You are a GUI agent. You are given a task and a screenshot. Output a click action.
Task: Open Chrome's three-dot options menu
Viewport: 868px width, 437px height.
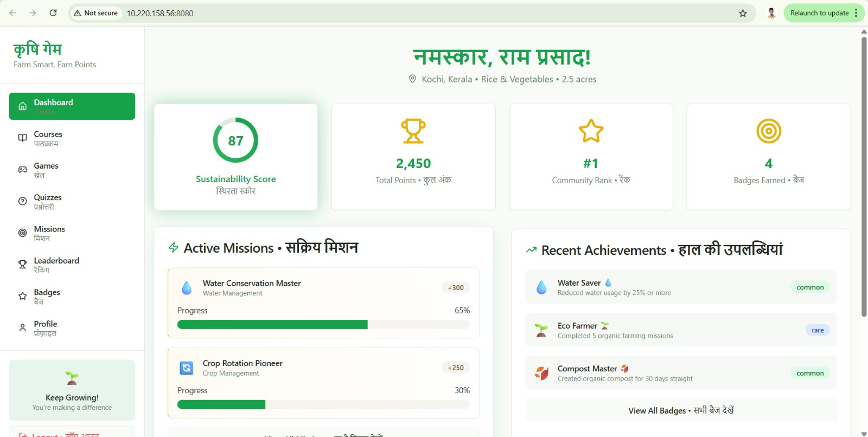pyautogui.click(x=856, y=13)
